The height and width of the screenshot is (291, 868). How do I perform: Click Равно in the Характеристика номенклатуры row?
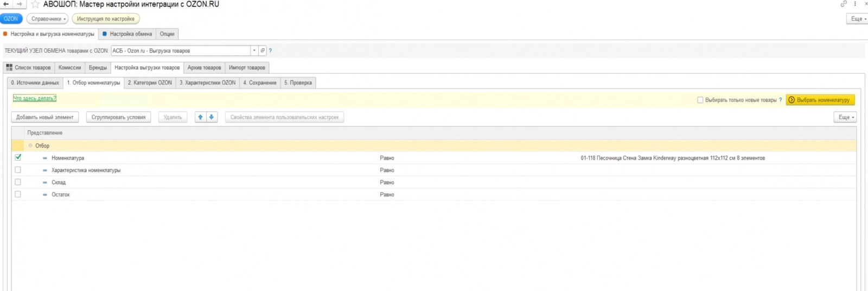coord(387,170)
